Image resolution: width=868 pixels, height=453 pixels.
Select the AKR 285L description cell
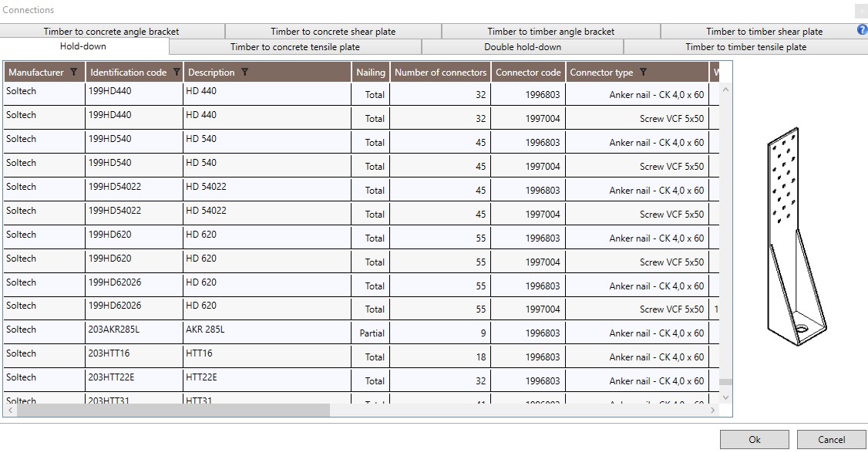click(x=267, y=332)
